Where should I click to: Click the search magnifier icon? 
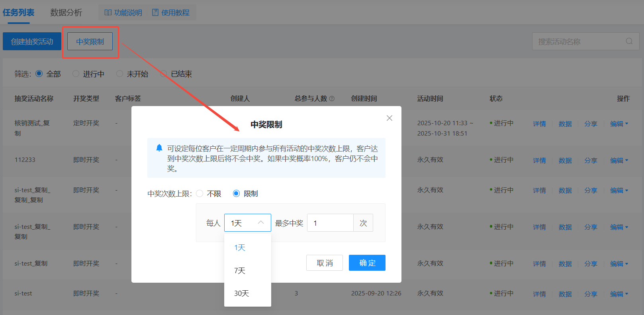tap(629, 41)
